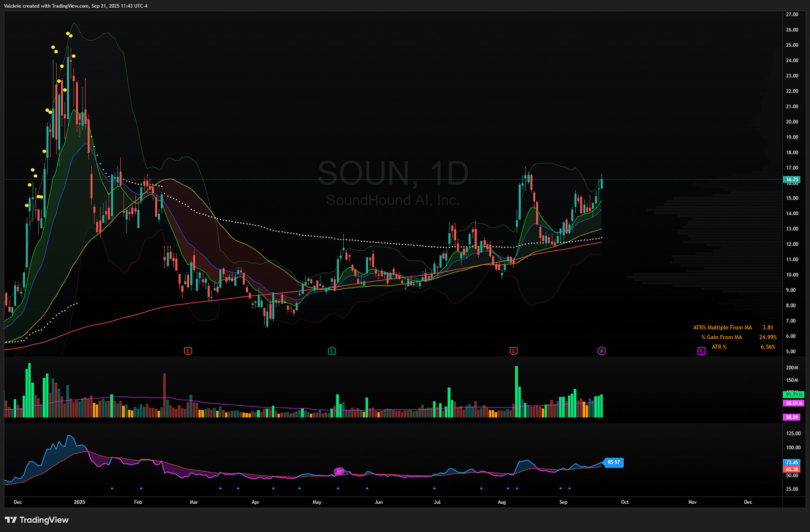
Task: Click the 24.99% gain value
Action: point(768,337)
